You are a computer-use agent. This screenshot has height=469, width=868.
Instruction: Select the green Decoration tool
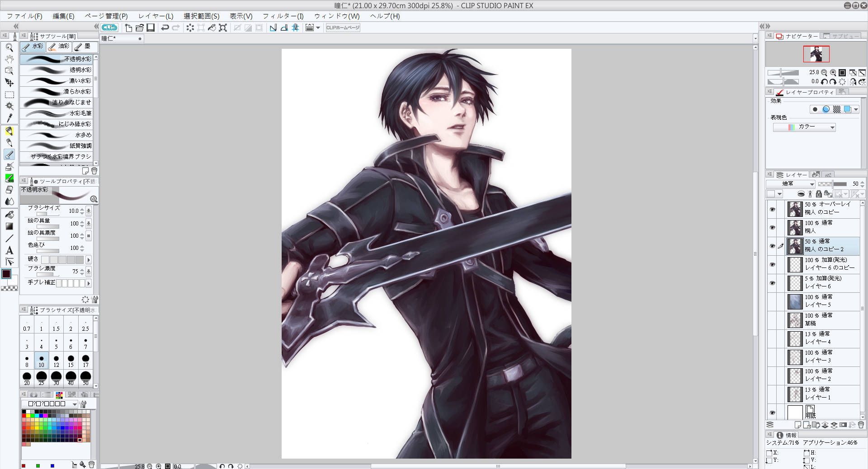pos(9,178)
